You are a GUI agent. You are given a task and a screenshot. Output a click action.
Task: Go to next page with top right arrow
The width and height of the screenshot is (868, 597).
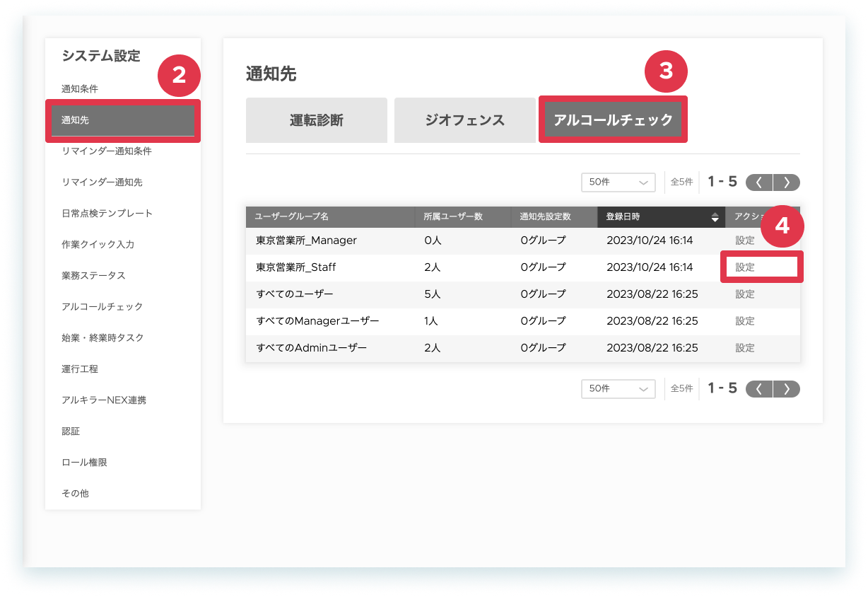[787, 182]
